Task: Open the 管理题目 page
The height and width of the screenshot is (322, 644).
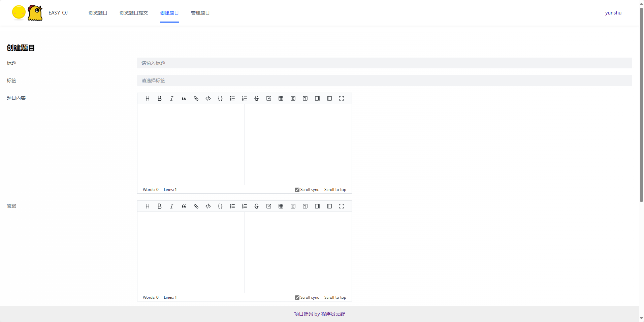Action: tap(200, 13)
